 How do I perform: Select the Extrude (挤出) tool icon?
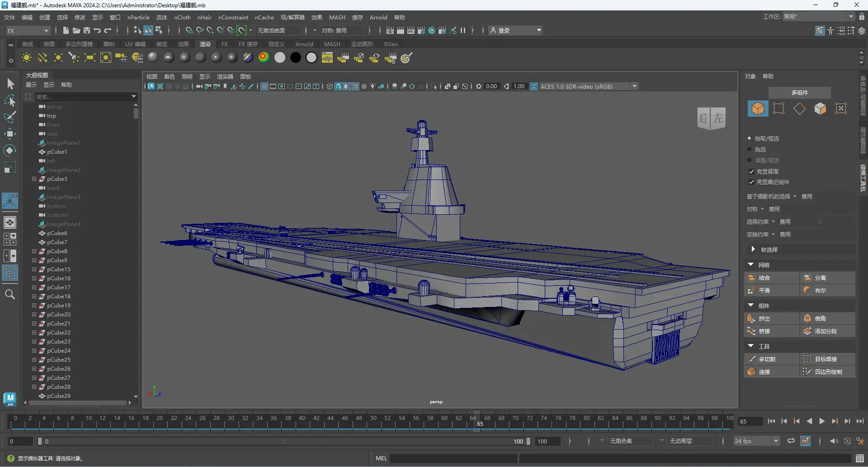pyautogui.click(x=751, y=319)
